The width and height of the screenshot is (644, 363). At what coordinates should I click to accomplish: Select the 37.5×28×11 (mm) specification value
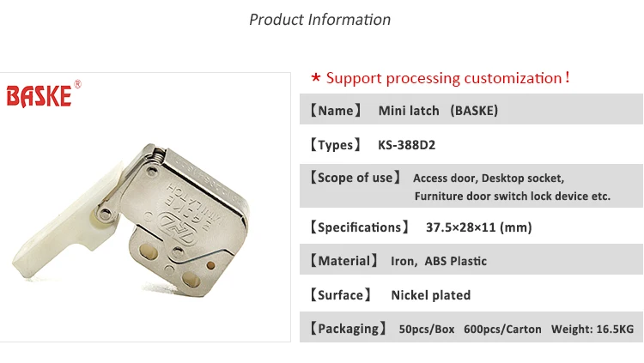[478, 227]
